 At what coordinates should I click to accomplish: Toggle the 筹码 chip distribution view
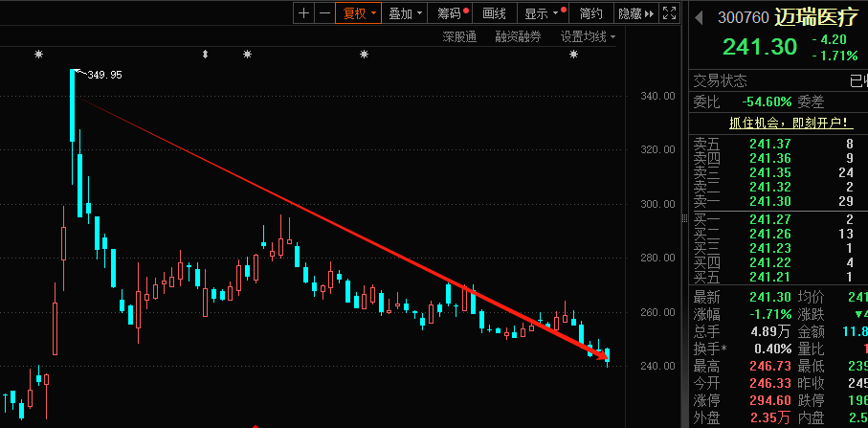[x=452, y=13]
